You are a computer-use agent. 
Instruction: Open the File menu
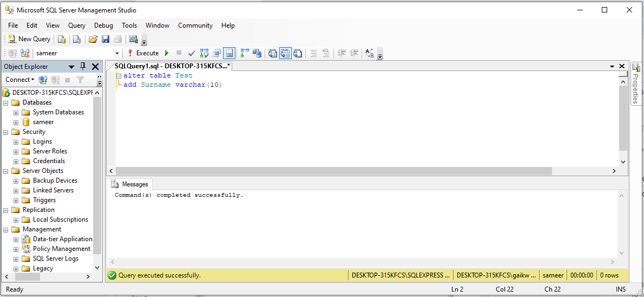coord(13,25)
